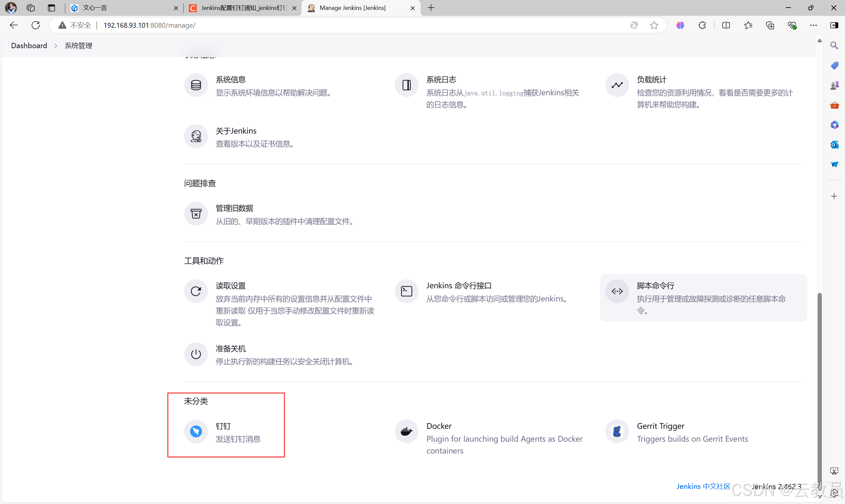Open browser settings and more menu
Image resolution: width=845 pixels, height=504 pixels.
tap(813, 25)
